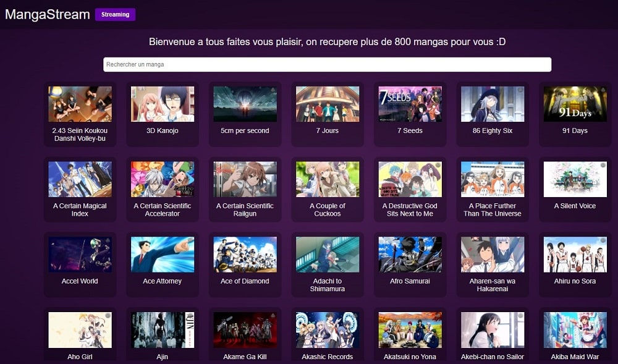Select the 86 Eighty Six cover image
618x364 pixels.
493,104
